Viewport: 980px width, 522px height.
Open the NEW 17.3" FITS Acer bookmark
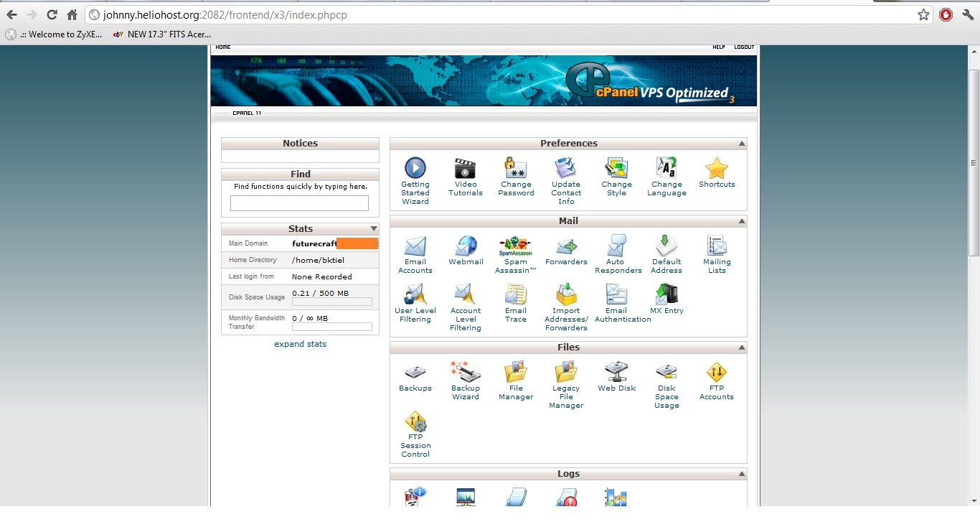coord(162,34)
